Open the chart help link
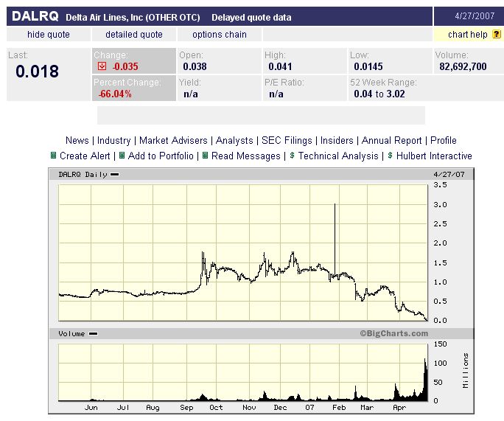Screen dimensions: 504x421 (x=468, y=35)
